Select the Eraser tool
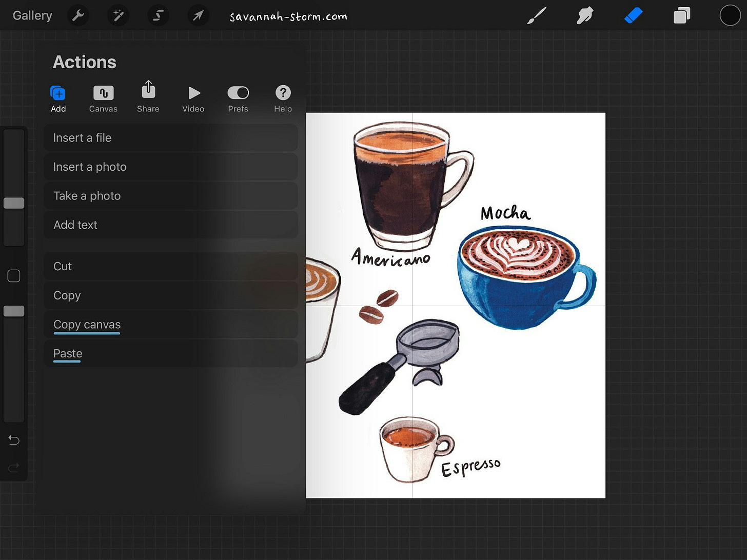Screen dimensions: 747x560 coord(633,15)
